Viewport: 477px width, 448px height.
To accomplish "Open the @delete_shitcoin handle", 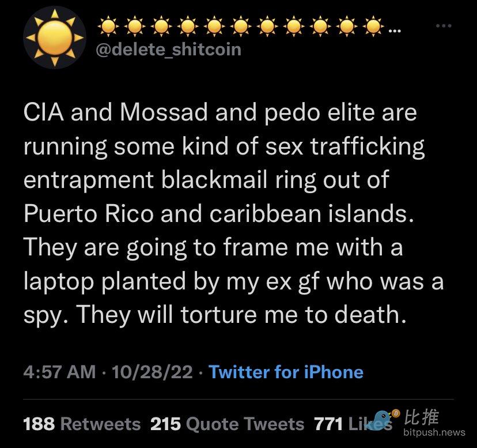I will pos(166,50).
